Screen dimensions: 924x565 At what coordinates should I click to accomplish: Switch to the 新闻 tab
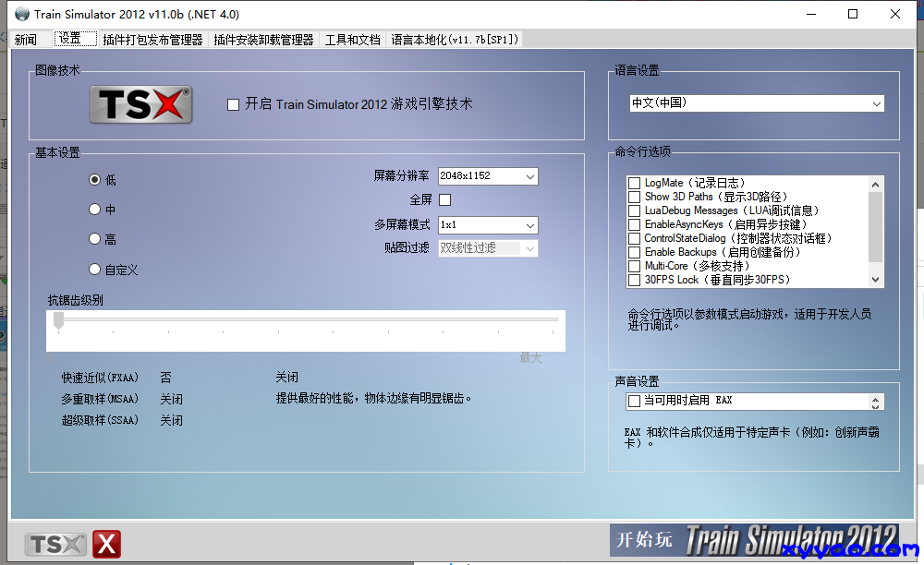pos(26,40)
